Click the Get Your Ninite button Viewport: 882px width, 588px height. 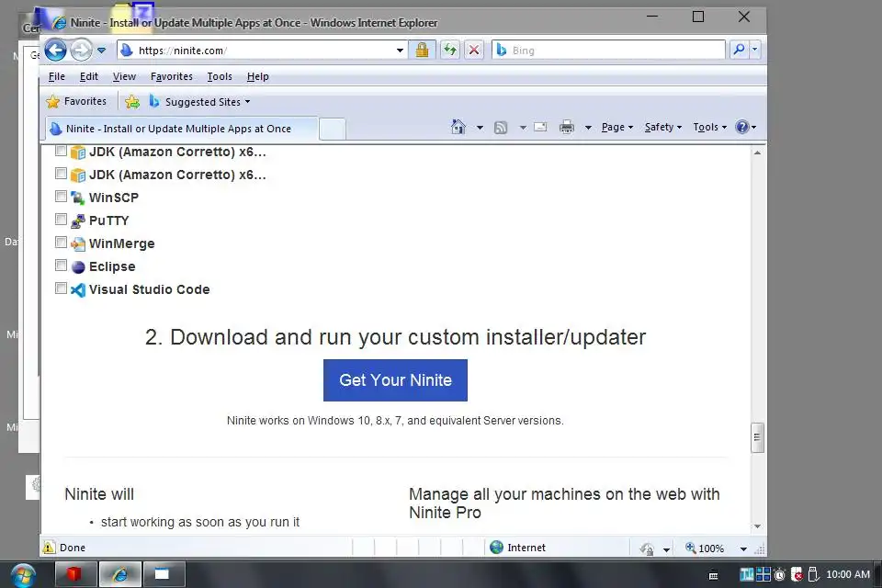point(395,380)
